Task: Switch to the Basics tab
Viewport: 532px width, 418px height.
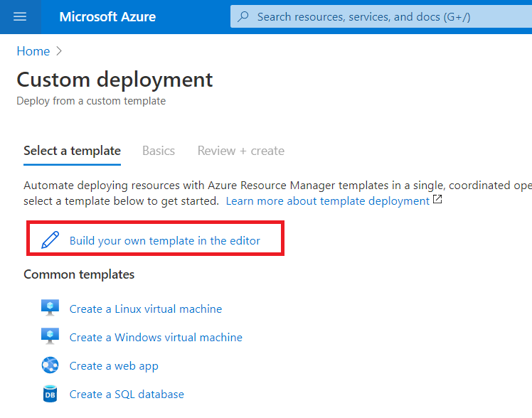Action: click(159, 151)
